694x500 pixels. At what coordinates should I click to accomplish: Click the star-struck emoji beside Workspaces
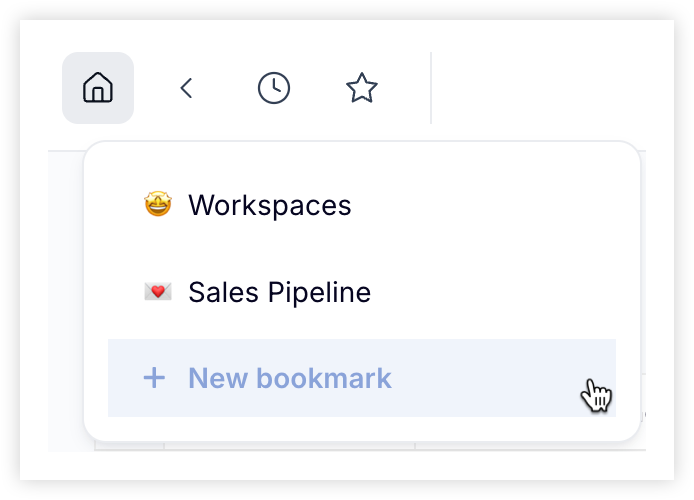click(158, 204)
